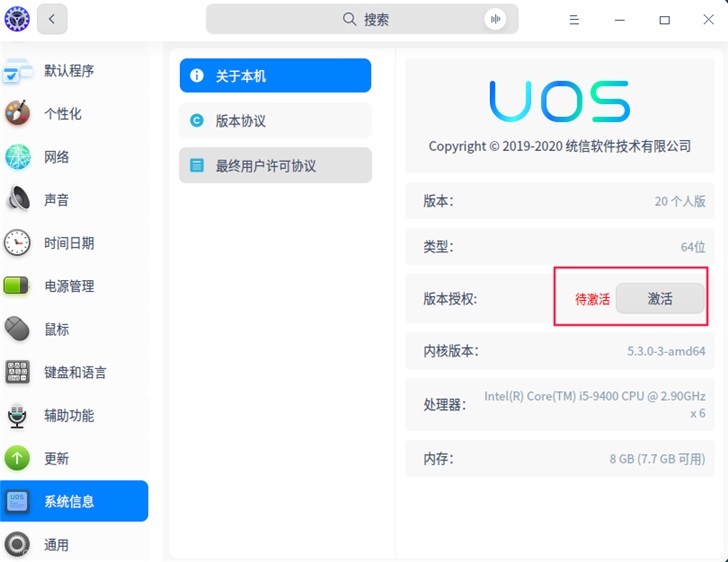728x562 pixels.
Task: Select the 关于本机 tab
Action: (275, 75)
